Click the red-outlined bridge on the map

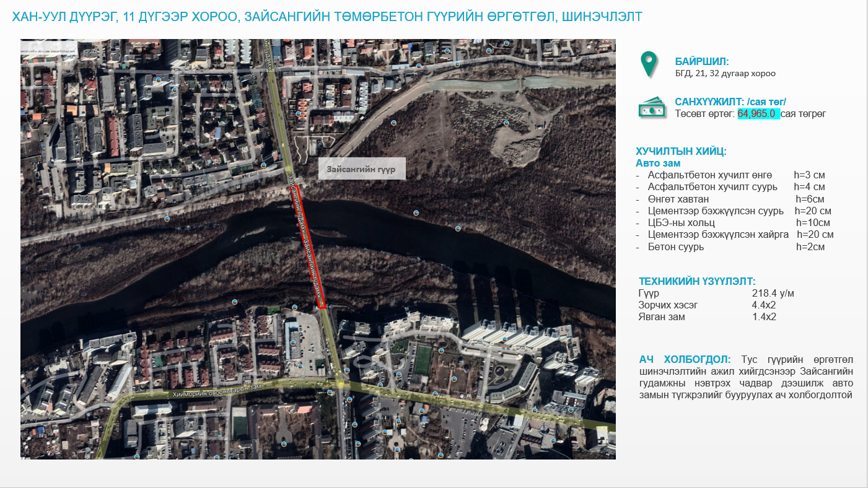309,246
